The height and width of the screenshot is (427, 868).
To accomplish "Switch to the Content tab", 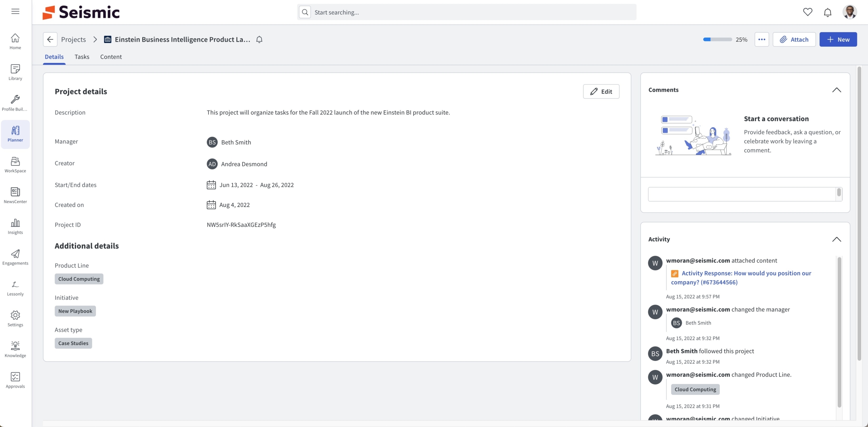I will pyautogui.click(x=111, y=57).
